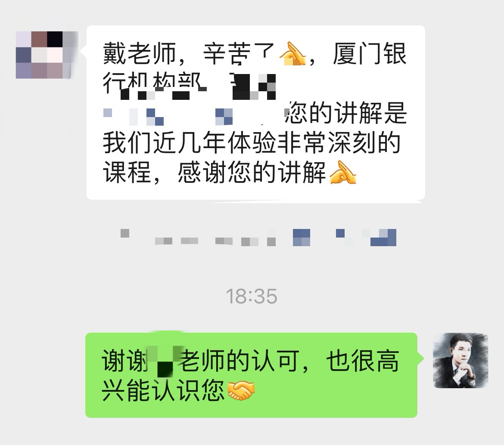
Task: Open the sketch portrait avatar profile
Action: point(460,361)
